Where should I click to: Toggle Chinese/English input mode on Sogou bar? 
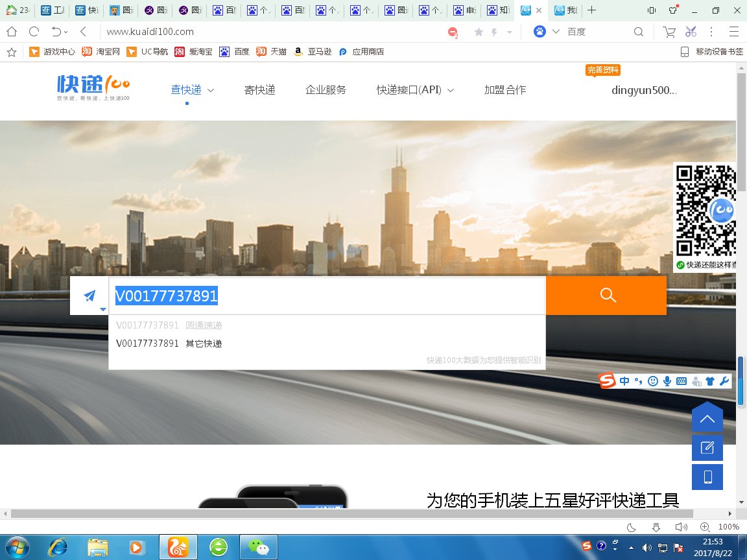(x=624, y=381)
